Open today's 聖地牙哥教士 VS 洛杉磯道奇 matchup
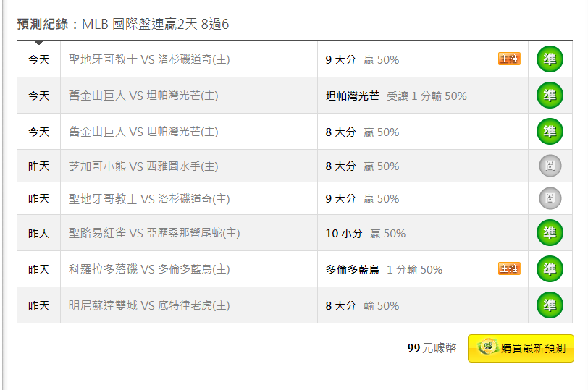This screenshot has height=390, width=588. point(149,59)
